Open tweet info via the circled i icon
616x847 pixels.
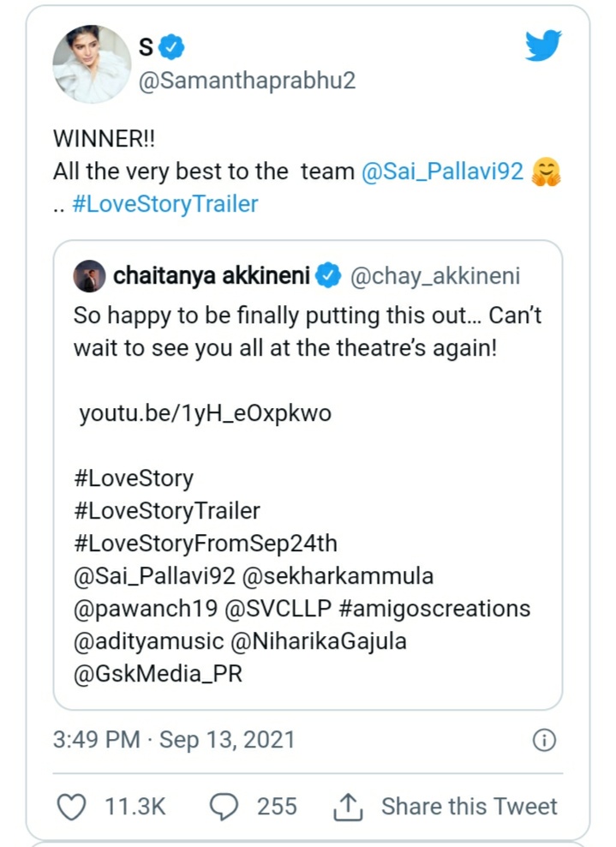click(546, 738)
